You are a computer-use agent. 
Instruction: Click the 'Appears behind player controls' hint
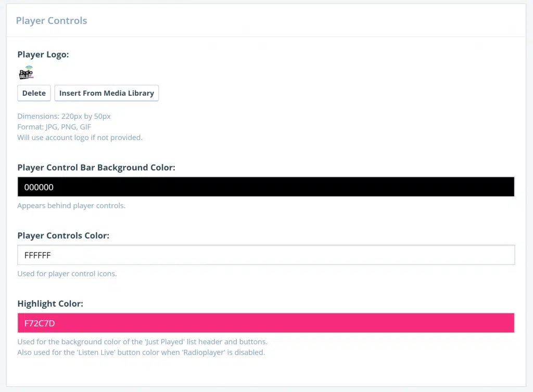[x=71, y=206]
